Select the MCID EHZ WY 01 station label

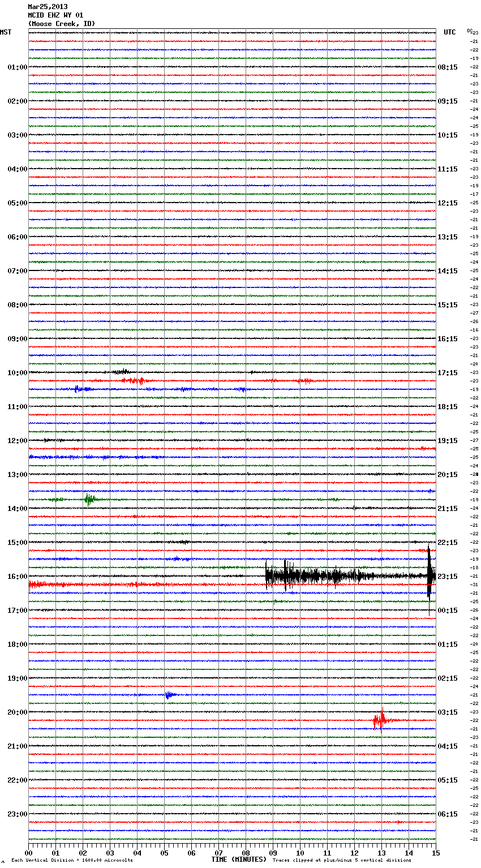tap(55, 15)
